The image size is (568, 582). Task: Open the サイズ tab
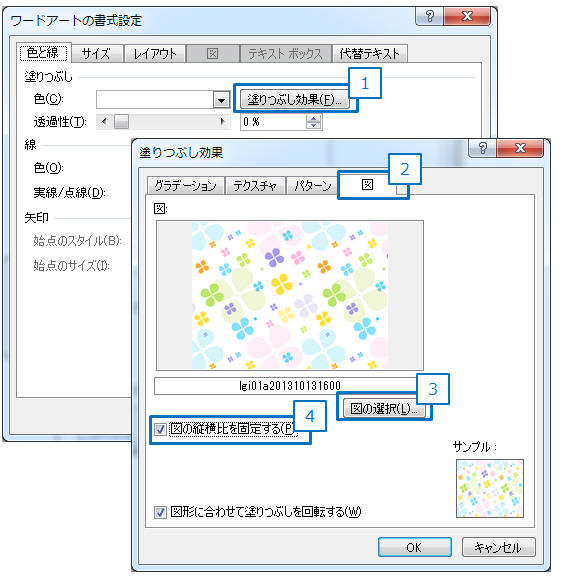[97, 54]
